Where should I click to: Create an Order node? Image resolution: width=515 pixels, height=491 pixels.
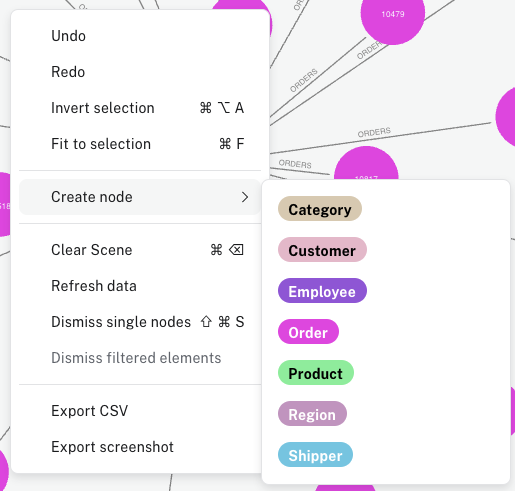308,332
